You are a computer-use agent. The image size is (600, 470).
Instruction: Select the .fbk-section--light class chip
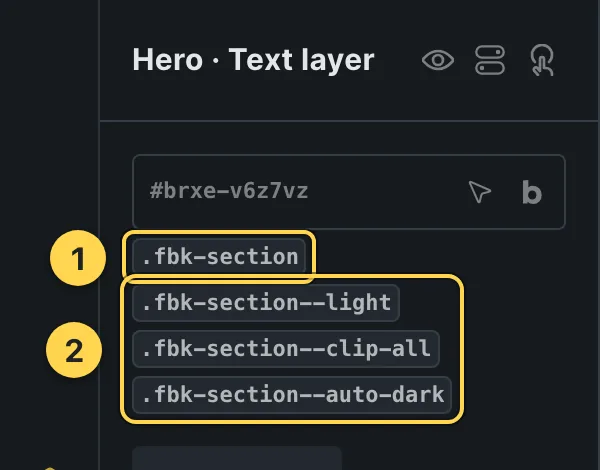click(x=266, y=303)
